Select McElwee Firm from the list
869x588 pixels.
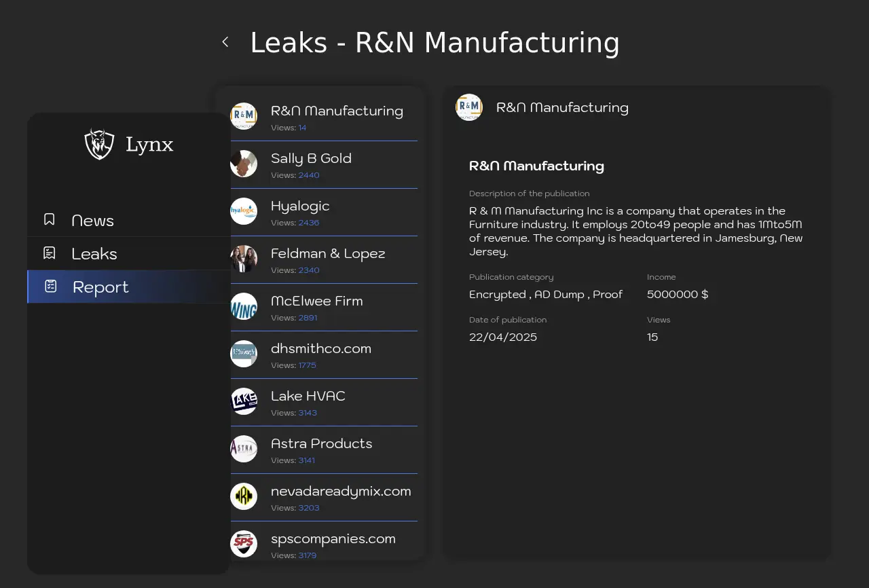(316, 301)
